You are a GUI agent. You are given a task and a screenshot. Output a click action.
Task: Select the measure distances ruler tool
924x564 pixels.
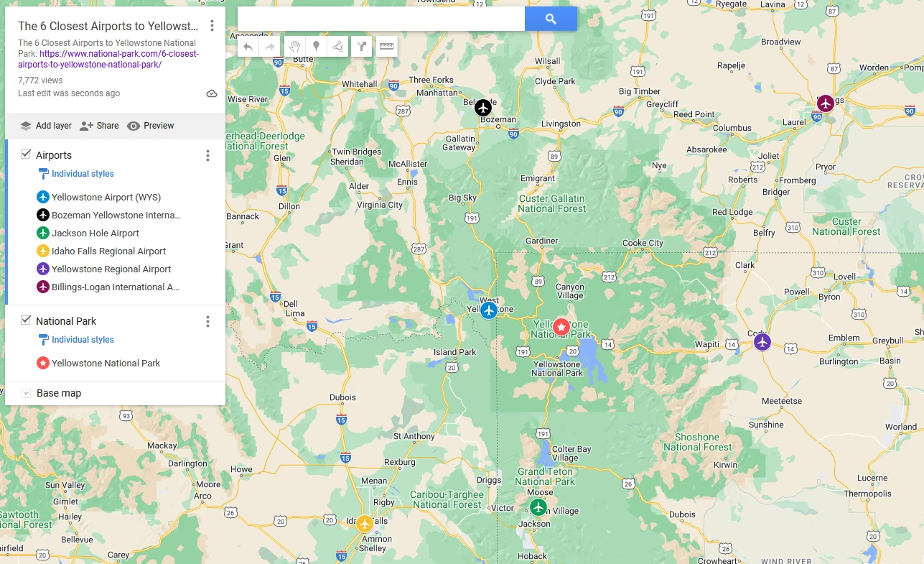(386, 47)
